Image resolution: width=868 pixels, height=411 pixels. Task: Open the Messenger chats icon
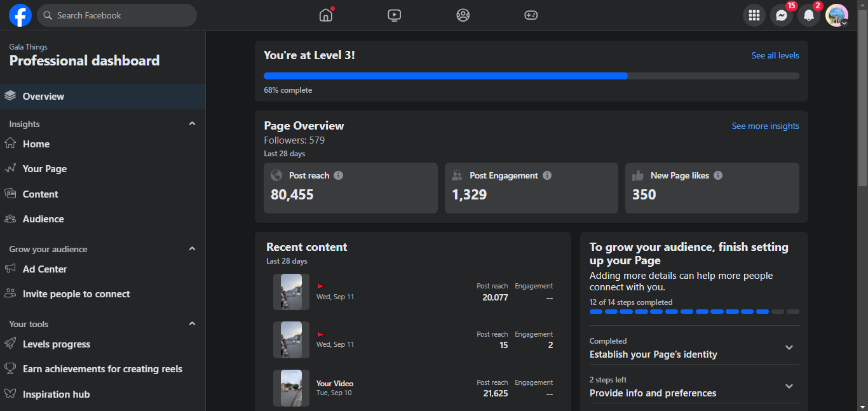point(782,16)
